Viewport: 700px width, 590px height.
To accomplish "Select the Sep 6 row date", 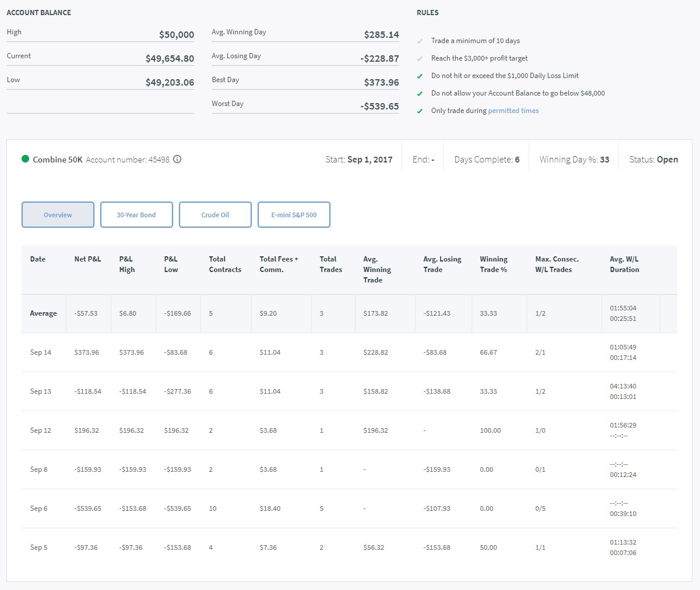I will 39,508.
